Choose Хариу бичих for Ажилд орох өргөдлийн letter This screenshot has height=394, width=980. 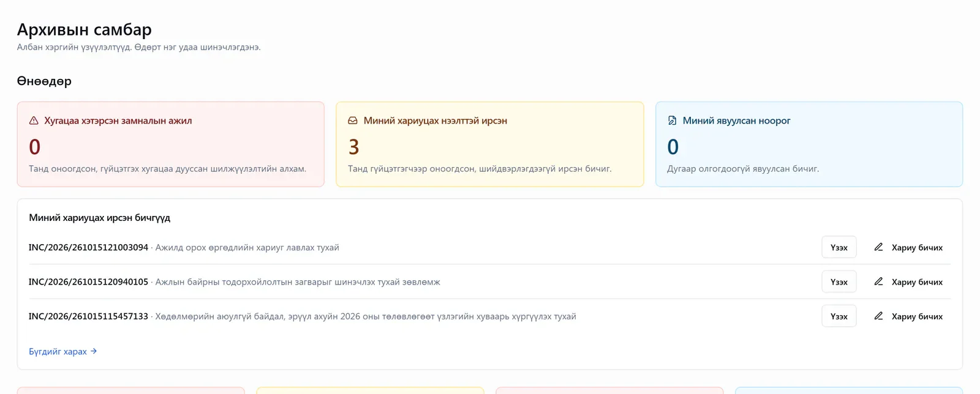[908, 247]
